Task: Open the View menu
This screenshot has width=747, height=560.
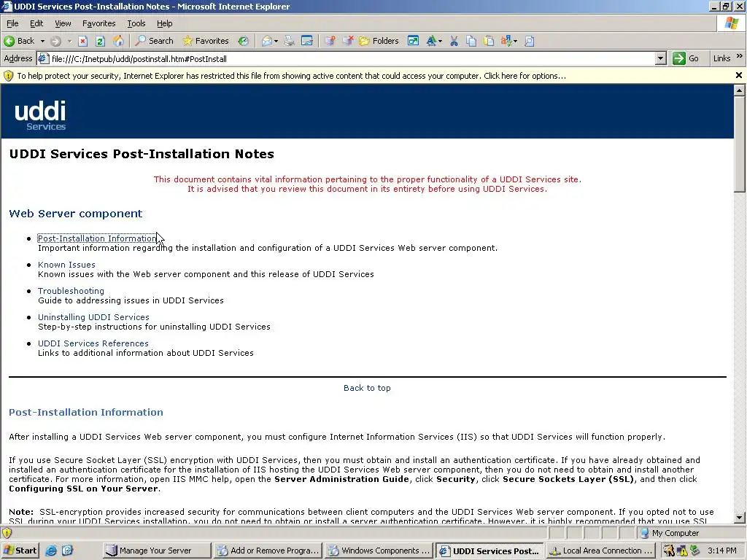Action: (63, 23)
